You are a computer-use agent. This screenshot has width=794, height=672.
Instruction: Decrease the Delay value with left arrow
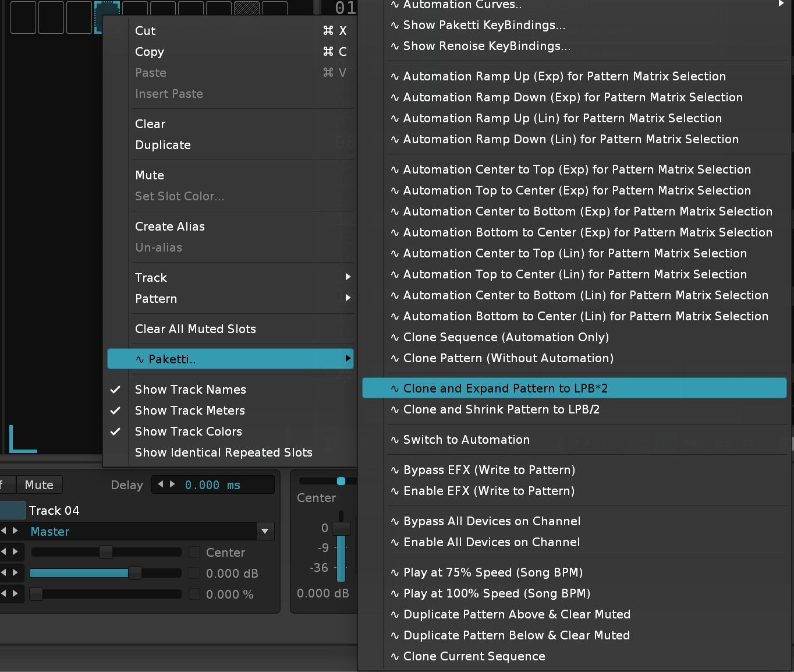[161, 484]
